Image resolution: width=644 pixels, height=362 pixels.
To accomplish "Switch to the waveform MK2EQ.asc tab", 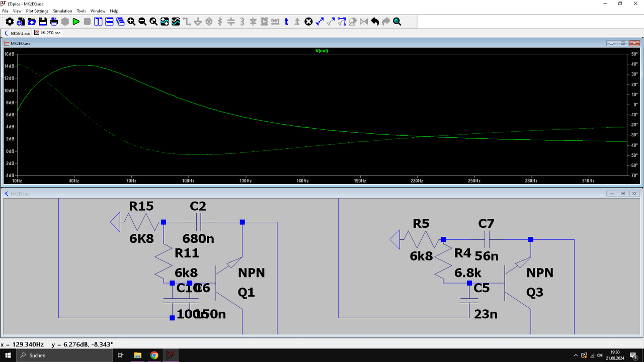I will pos(47,33).
